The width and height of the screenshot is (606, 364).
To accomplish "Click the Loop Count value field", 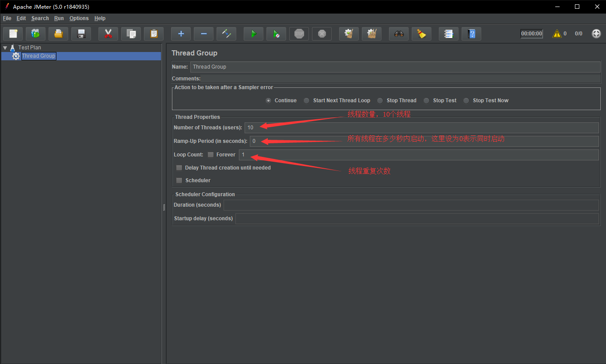I will [419, 155].
